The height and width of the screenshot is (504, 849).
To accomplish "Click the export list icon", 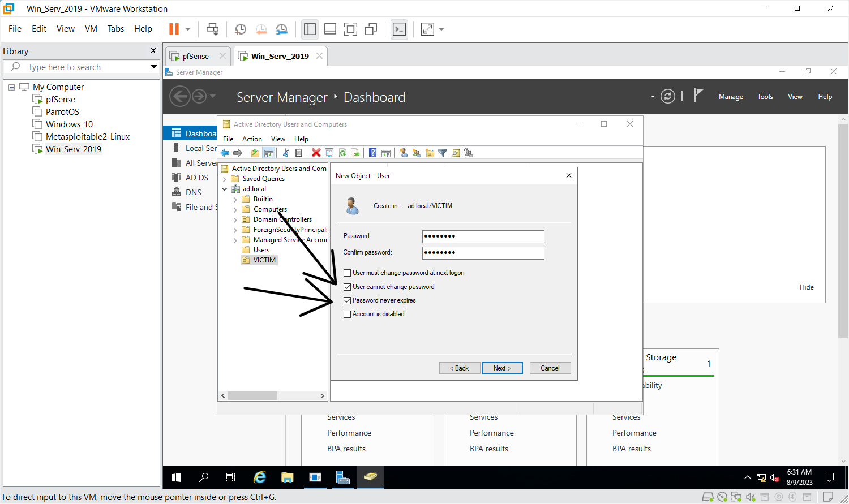I will coord(355,153).
